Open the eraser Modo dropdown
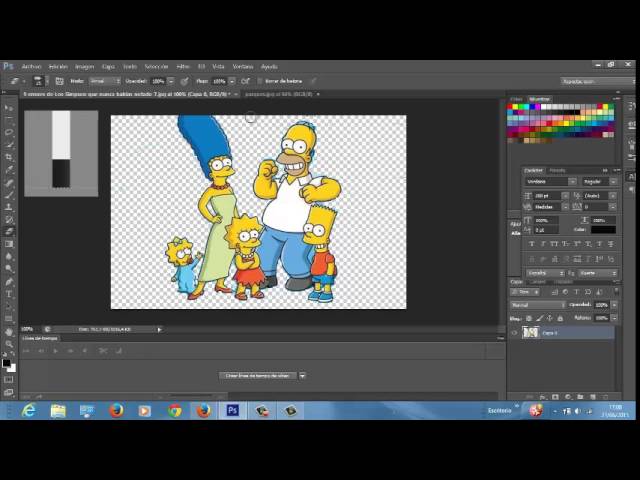The height and width of the screenshot is (480, 640). 105,81
